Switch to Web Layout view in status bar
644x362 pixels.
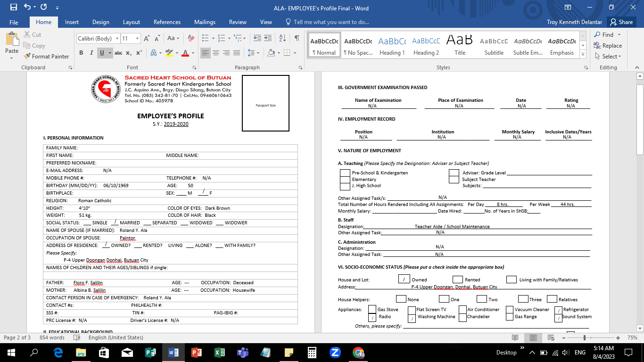(550, 338)
